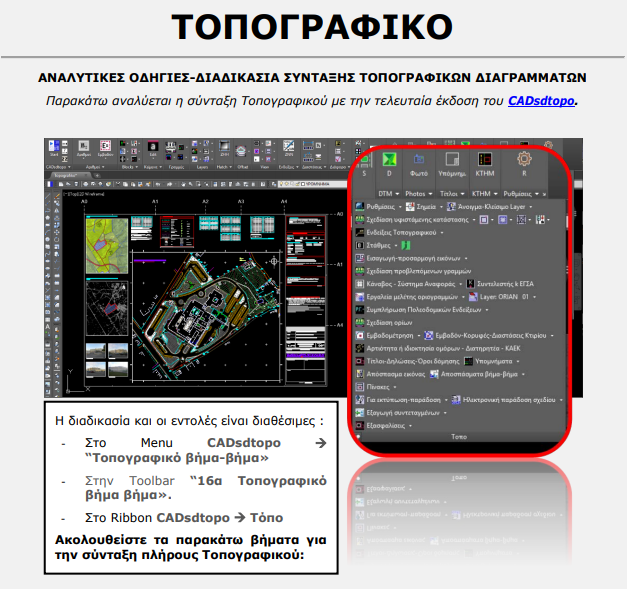627x589 pixels.
Task: Select the Εμβαδομέτρηση tool
Action: coord(385,335)
